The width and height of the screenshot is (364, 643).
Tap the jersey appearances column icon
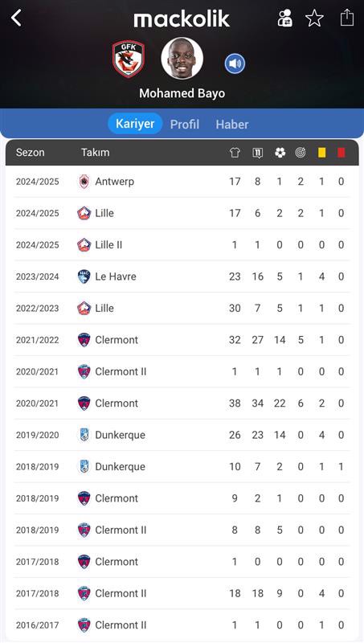pyautogui.click(x=235, y=153)
